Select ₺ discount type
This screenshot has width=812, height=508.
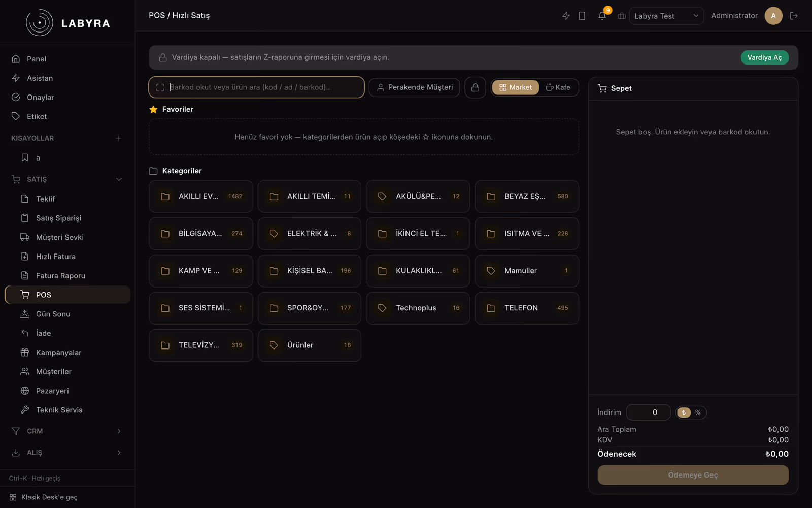[684, 412]
